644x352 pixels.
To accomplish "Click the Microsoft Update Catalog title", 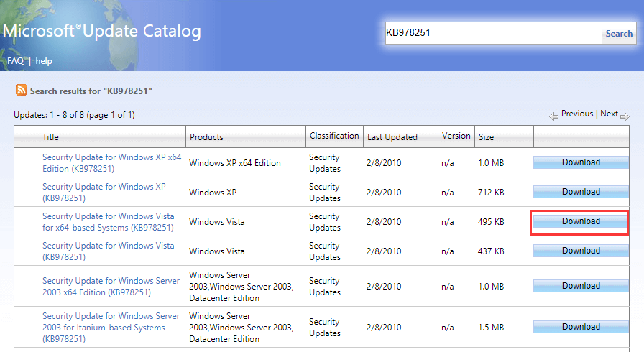I will [101, 32].
